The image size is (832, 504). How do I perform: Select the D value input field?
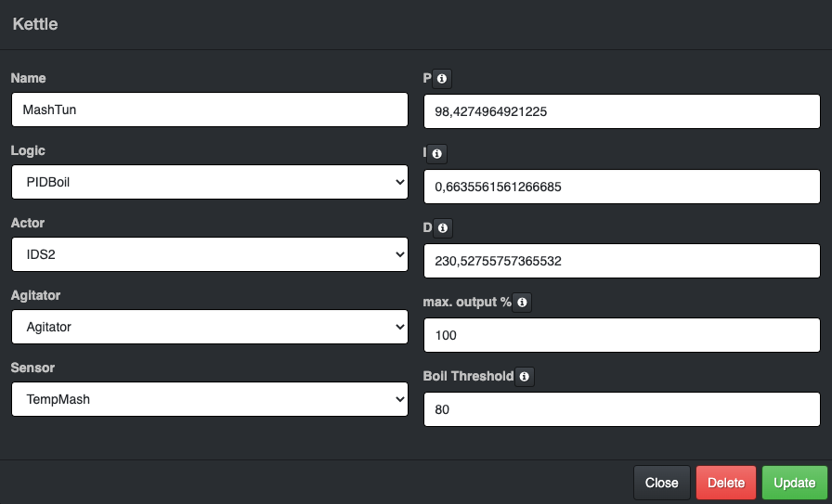coord(621,261)
